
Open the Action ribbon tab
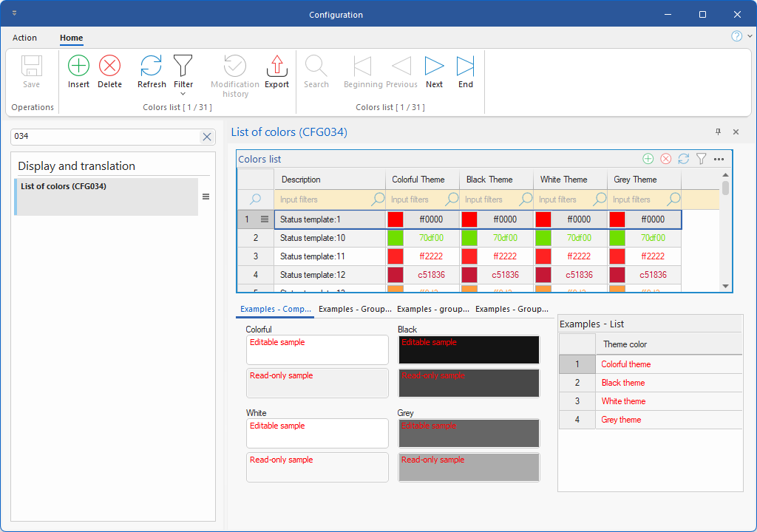coord(24,38)
